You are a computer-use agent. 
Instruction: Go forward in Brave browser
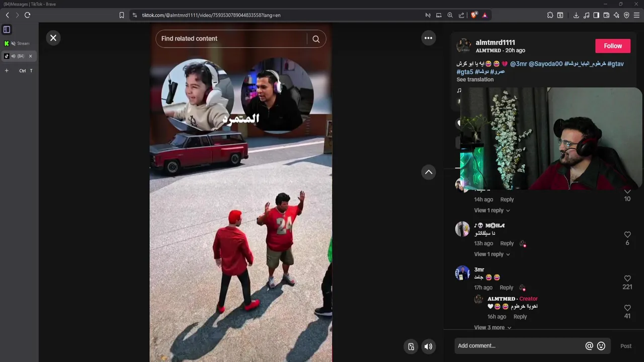coord(17,15)
